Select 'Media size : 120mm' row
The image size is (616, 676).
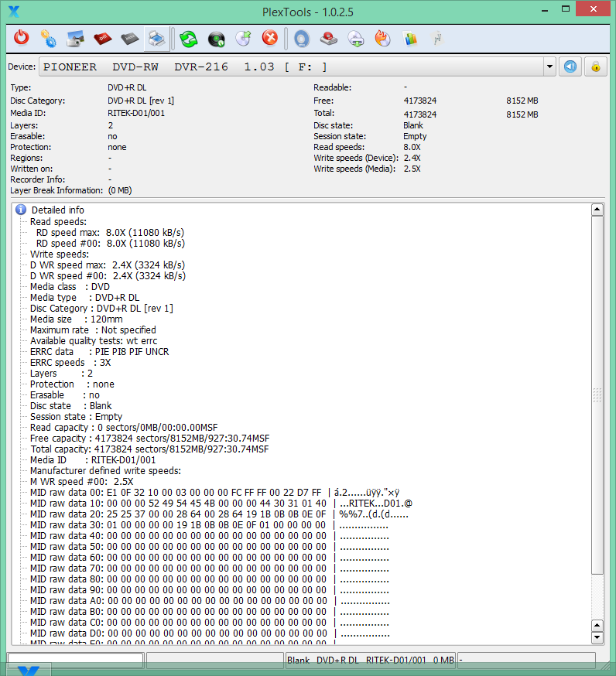(77, 319)
